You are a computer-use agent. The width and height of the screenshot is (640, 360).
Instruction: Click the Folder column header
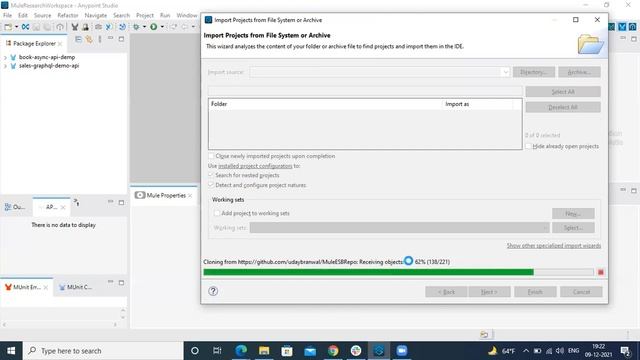pyautogui.click(x=325, y=104)
